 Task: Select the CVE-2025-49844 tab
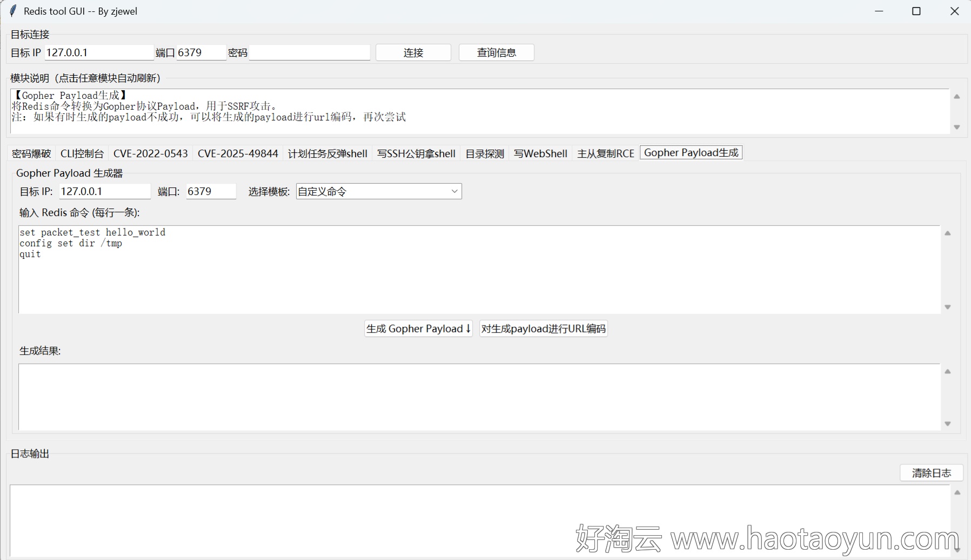(238, 153)
